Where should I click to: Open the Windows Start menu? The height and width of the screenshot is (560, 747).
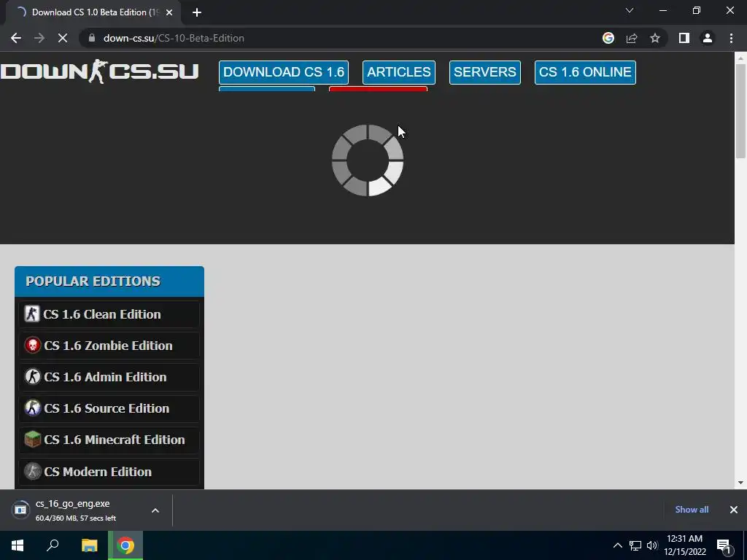coord(18,545)
